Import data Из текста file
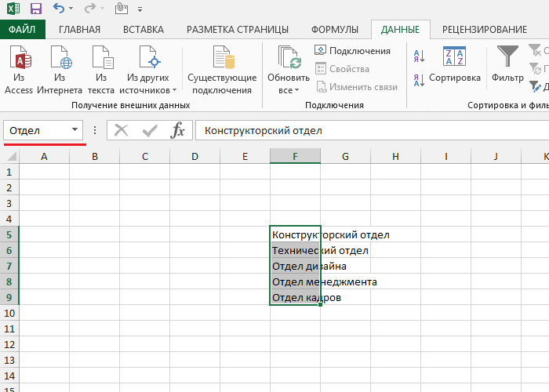 click(101, 70)
